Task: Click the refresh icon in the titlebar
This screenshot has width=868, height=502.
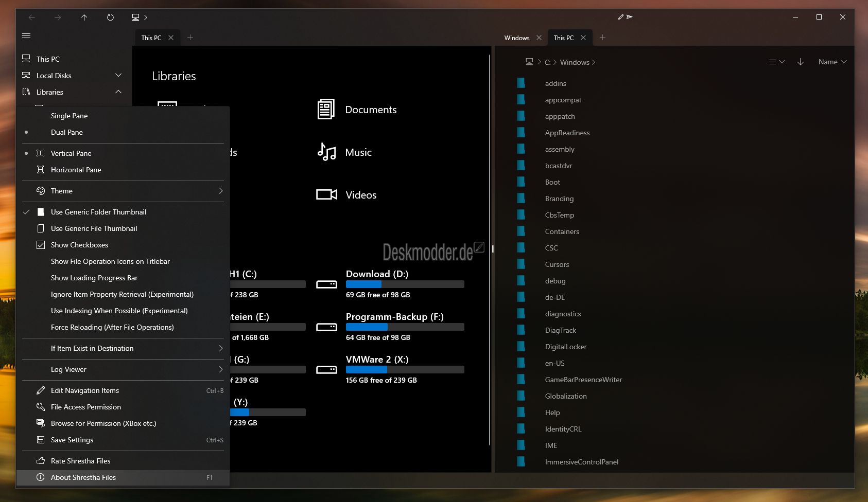Action: coord(110,17)
